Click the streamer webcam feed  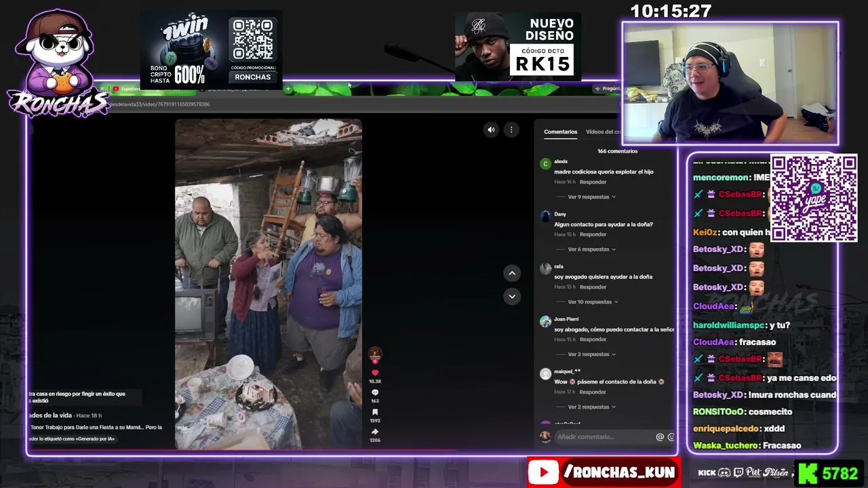point(730,83)
